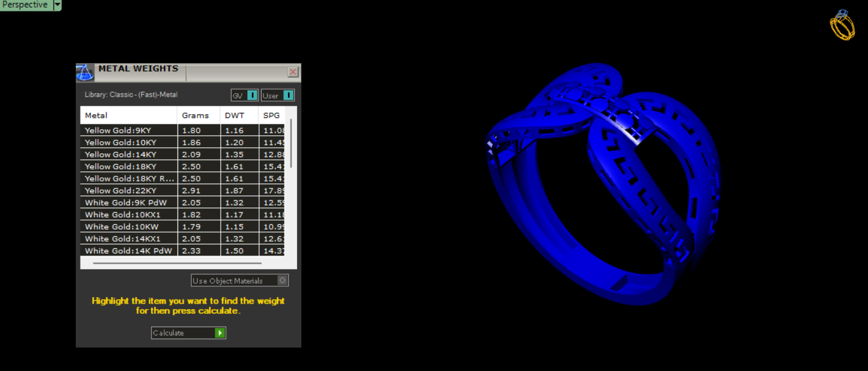Toggle the GV library switch
Screen dimensions: 868x371
pyautogui.click(x=252, y=96)
